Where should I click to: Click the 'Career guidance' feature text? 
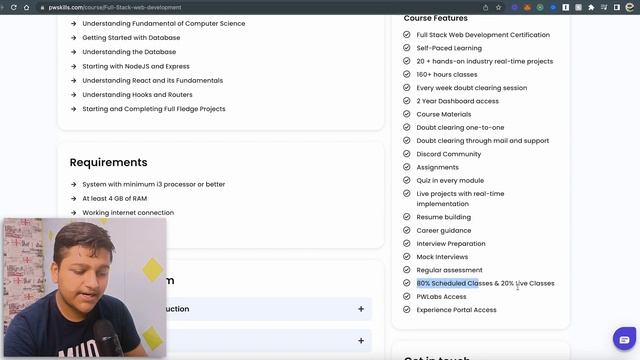[x=444, y=230]
